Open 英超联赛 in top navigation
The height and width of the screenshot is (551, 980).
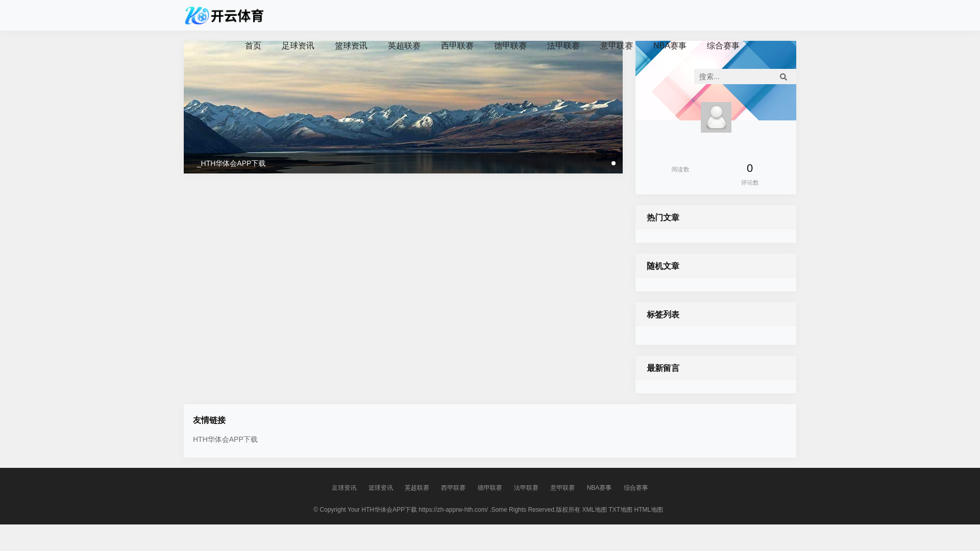404,46
